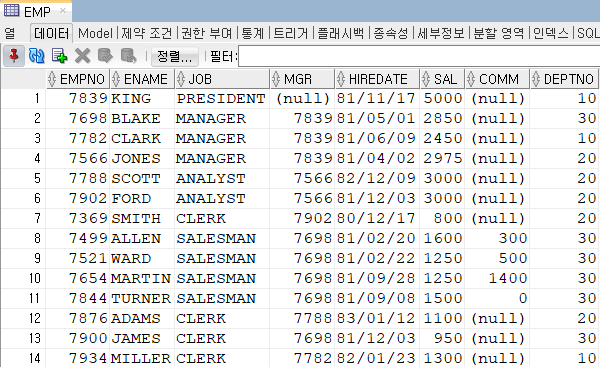Select the 5000 salary cell
Viewport: 600px width, 367px height.
coord(442,99)
